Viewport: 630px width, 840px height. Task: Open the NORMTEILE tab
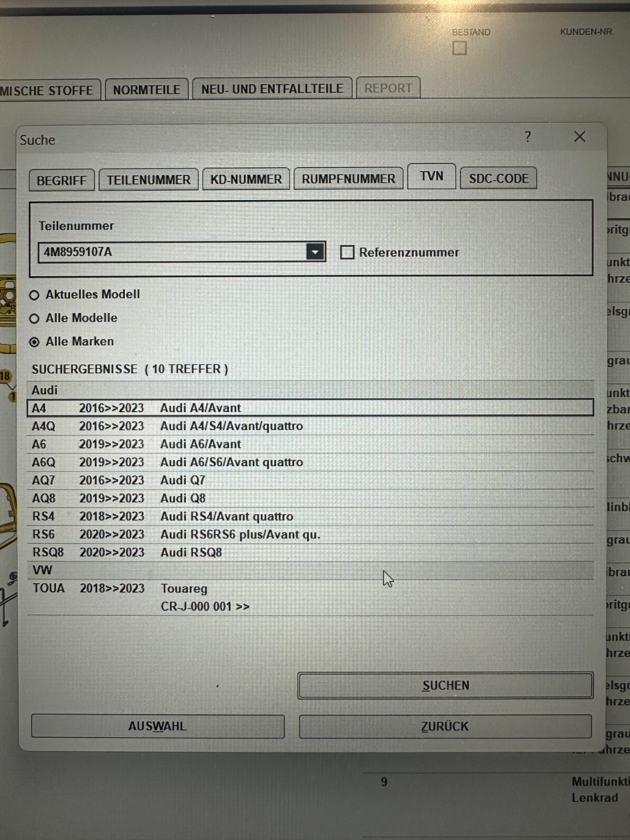tap(146, 90)
